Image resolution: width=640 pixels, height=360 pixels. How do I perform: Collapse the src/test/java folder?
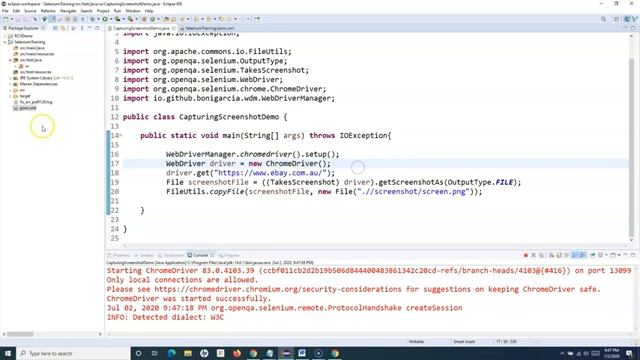click(10, 60)
